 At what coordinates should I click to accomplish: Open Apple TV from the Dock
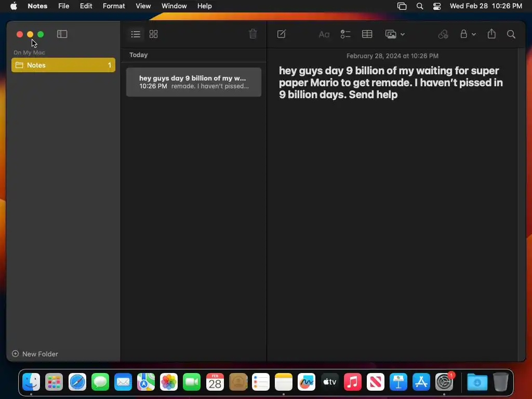pos(329,382)
